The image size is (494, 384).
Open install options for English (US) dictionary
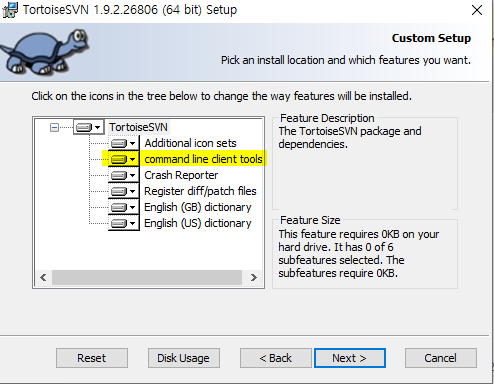124,223
